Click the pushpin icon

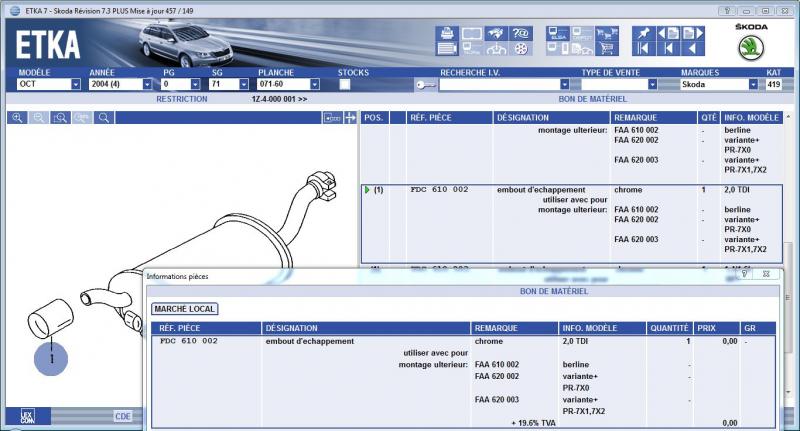click(643, 33)
